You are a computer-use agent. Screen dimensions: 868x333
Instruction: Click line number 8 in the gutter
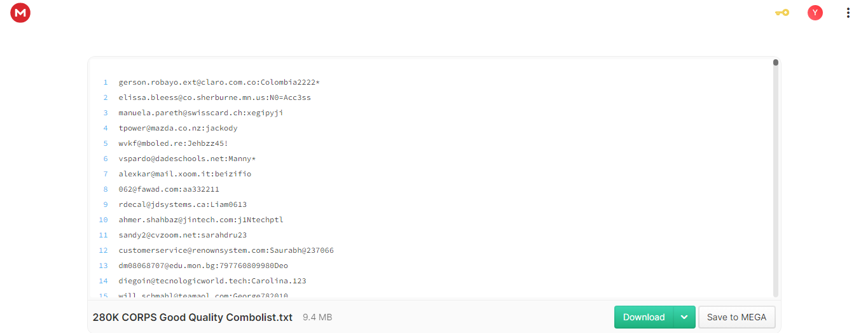coord(106,189)
